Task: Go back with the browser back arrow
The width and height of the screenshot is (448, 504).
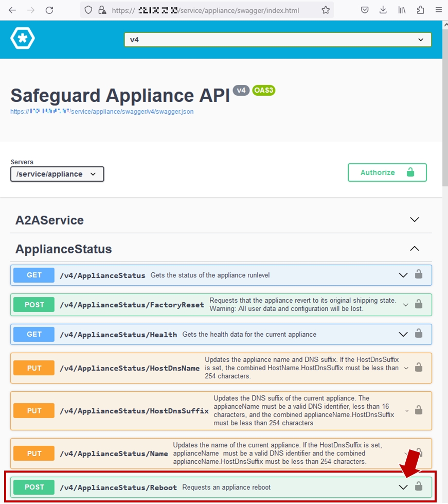Action: point(12,10)
